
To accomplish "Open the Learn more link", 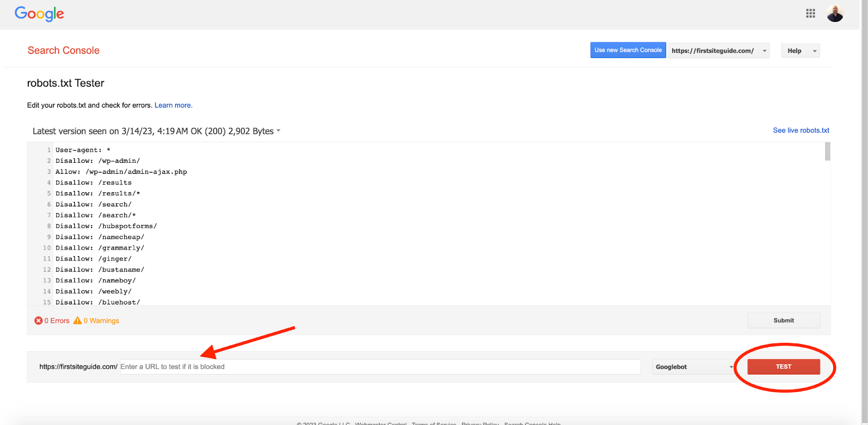I will pos(174,105).
